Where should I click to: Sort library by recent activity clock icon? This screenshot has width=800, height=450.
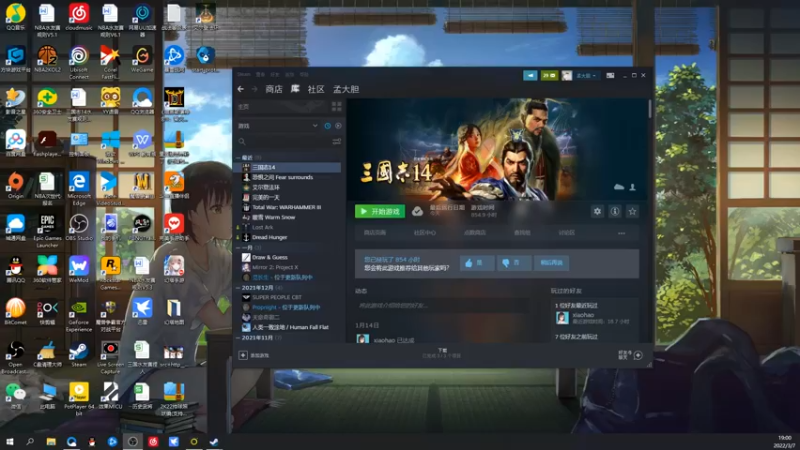coord(328,126)
